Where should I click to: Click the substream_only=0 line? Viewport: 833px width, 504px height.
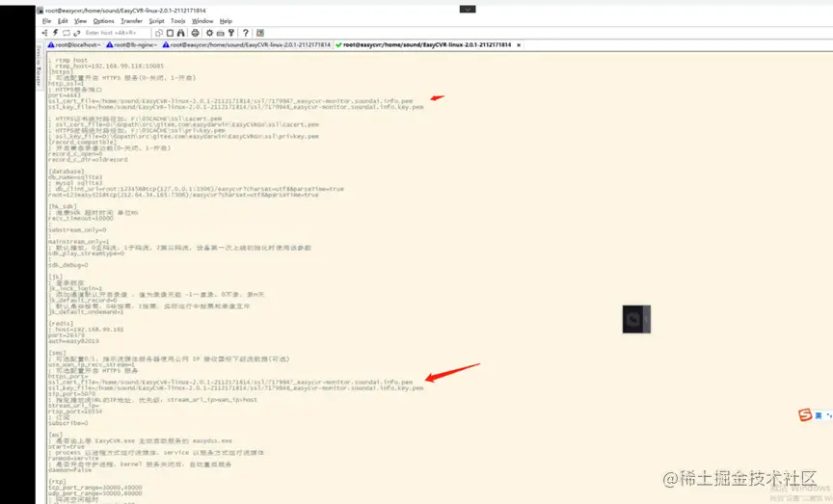[77, 230]
